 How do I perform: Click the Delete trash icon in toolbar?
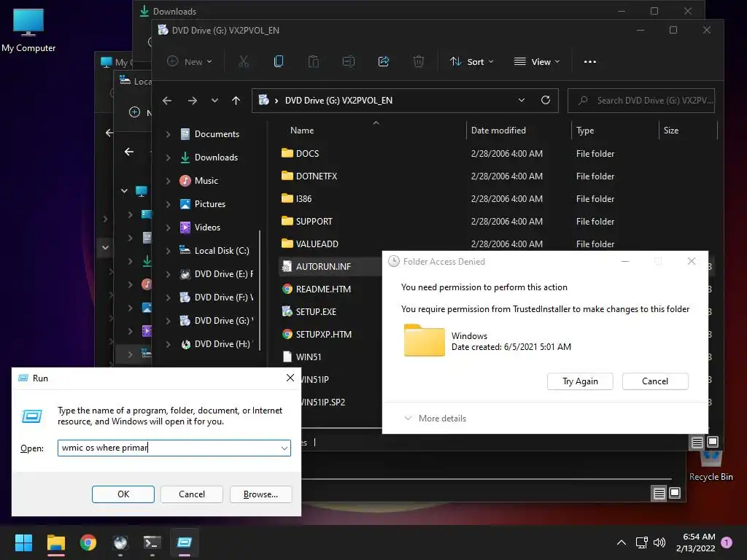418,61
